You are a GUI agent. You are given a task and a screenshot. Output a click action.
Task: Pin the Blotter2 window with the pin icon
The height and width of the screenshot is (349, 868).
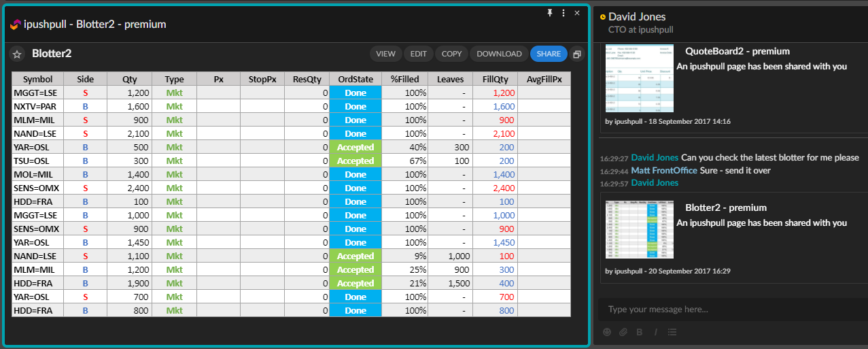point(551,13)
